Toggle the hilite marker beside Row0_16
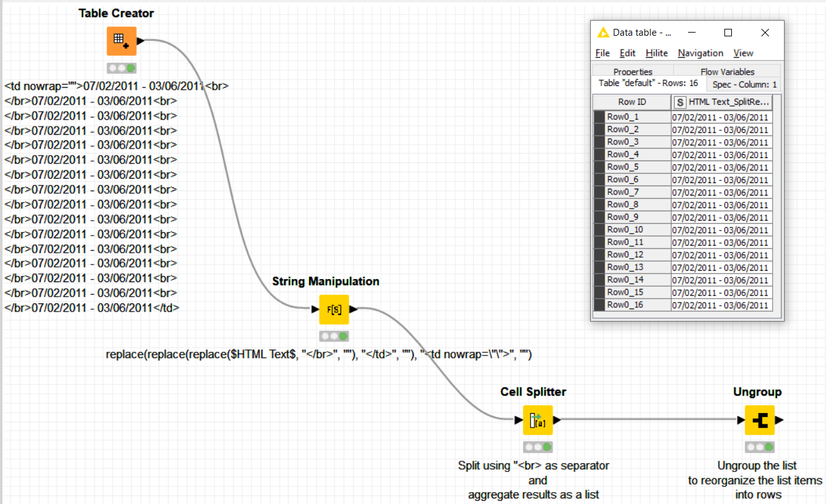The width and height of the screenshot is (826, 504). click(599, 305)
